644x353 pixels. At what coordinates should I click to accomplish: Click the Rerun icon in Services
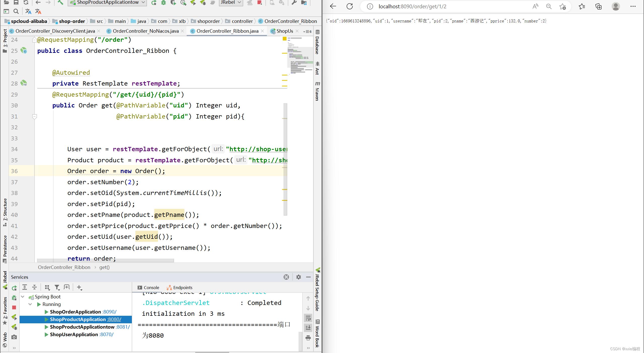[x=14, y=288]
